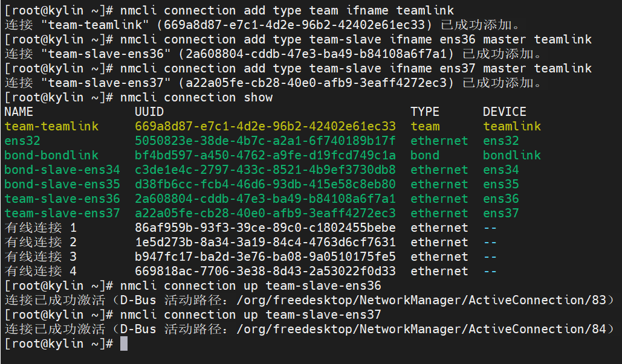622x364 pixels.
Task: Click the 有线连接 1 row name
Action: 40,228
